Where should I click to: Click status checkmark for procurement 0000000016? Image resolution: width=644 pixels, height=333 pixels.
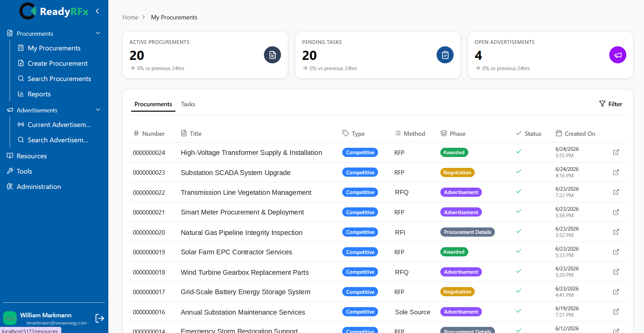point(519,311)
